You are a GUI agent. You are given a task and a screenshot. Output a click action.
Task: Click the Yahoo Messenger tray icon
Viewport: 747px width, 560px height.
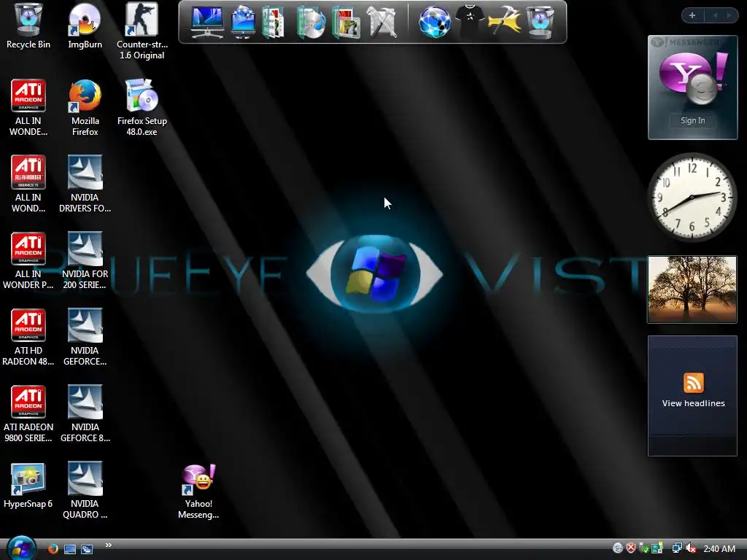[x=617, y=548]
